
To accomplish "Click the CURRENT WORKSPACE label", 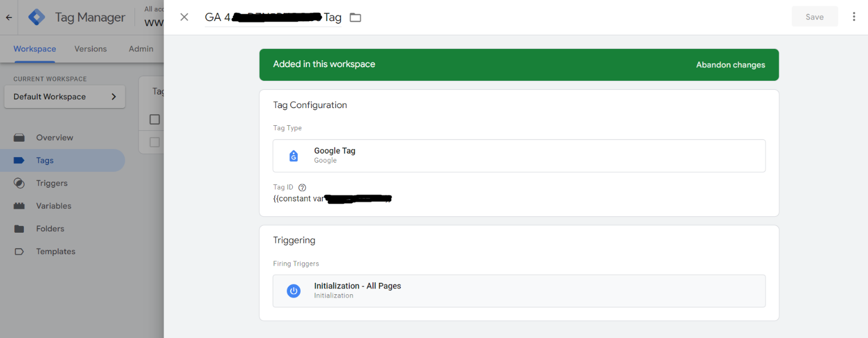I will (50, 79).
